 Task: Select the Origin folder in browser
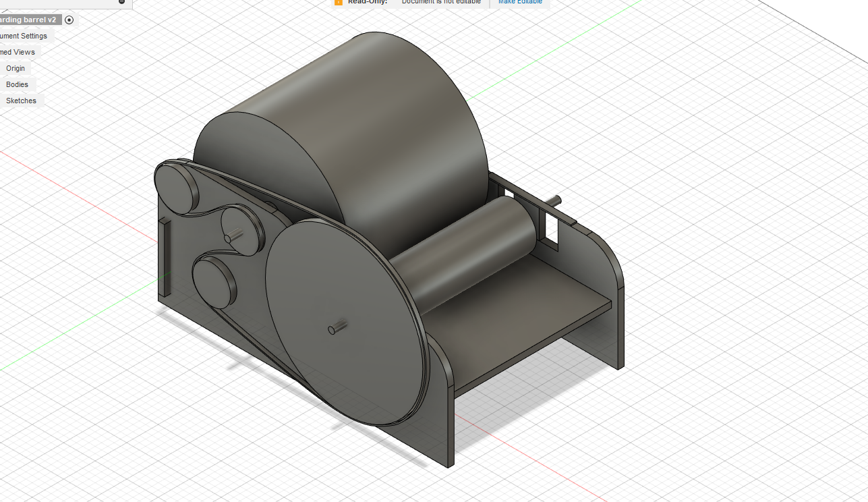(16, 68)
